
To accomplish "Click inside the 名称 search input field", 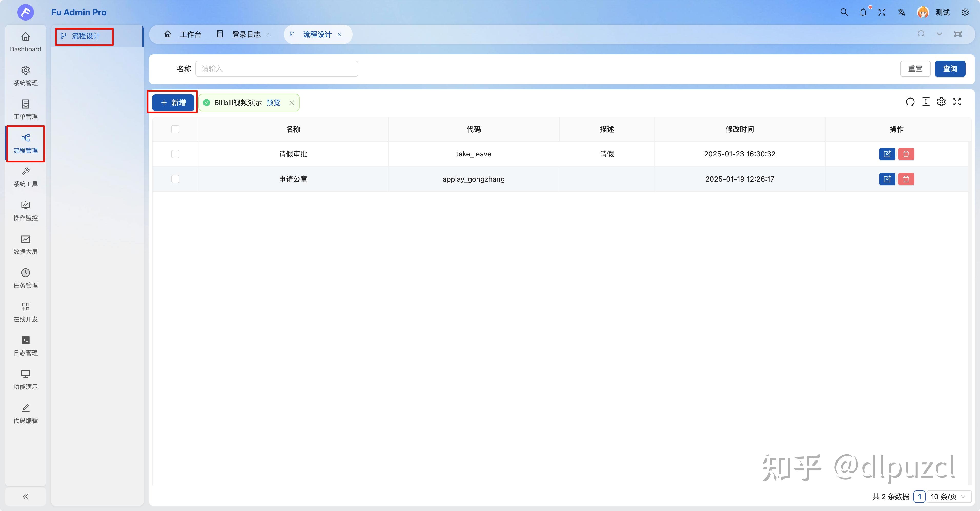I will point(277,68).
